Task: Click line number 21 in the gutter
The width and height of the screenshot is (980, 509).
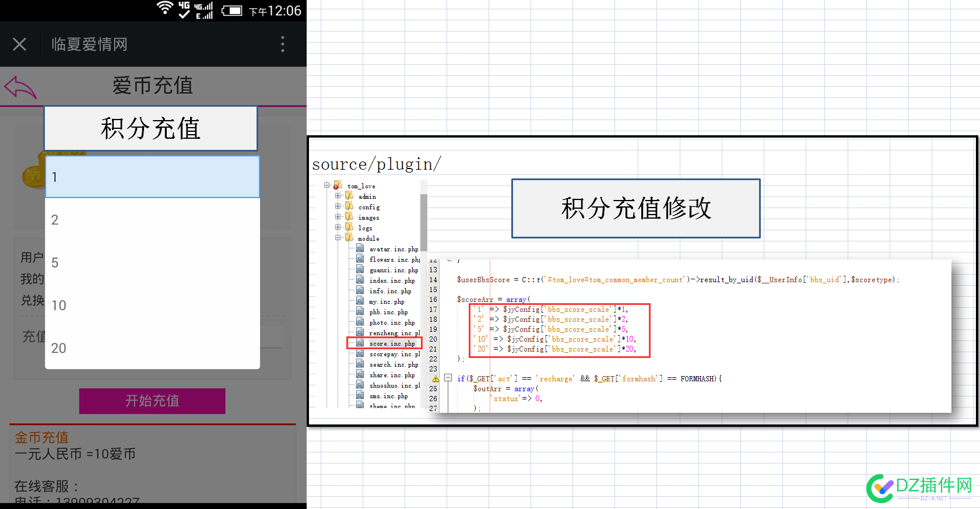Action: point(433,349)
